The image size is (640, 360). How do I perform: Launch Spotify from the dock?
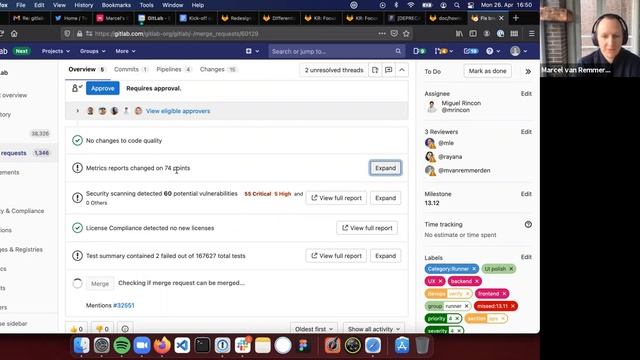pos(122,345)
